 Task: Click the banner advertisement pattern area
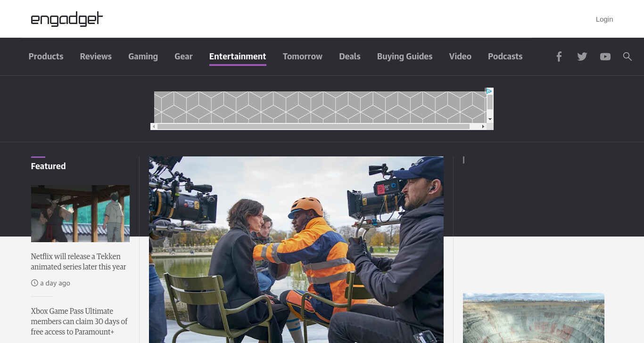pos(320,107)
